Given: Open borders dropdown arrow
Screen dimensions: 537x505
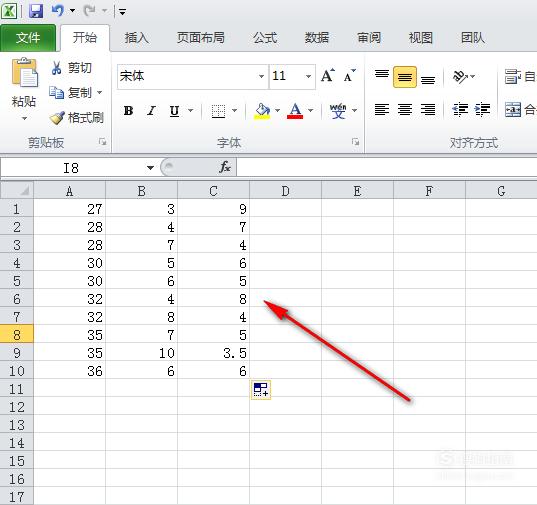Looking at the screenshot, I should pos(235,110).
